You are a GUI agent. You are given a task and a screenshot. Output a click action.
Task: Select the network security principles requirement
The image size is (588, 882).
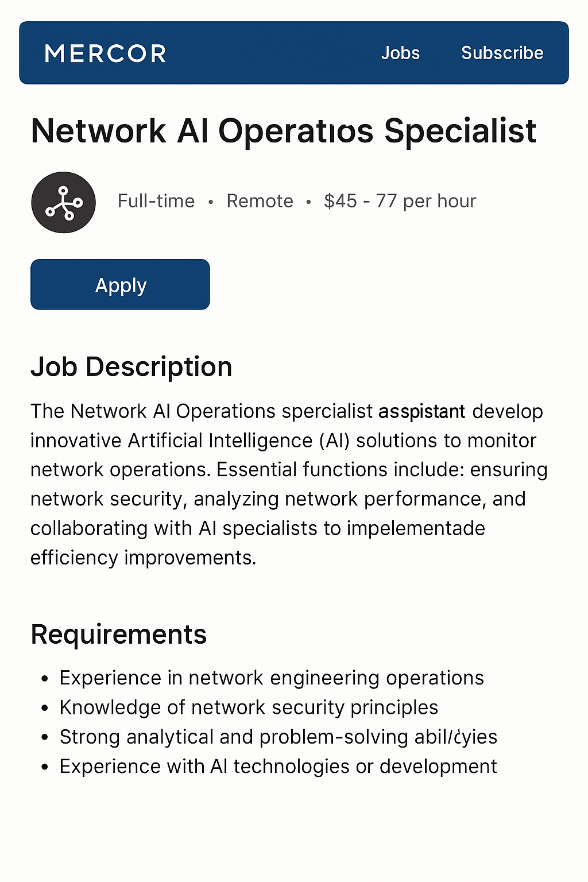(x=249, y=707)
